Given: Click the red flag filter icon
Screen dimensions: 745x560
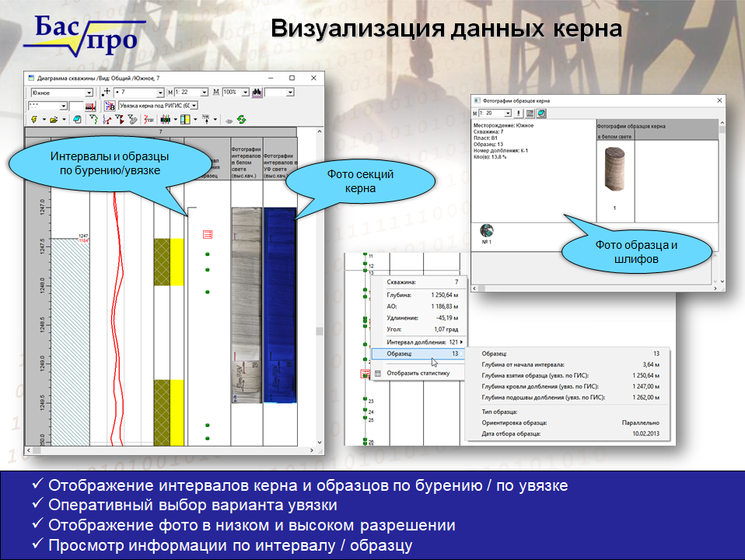Looking at the screenshot, I should pos(120,120).
